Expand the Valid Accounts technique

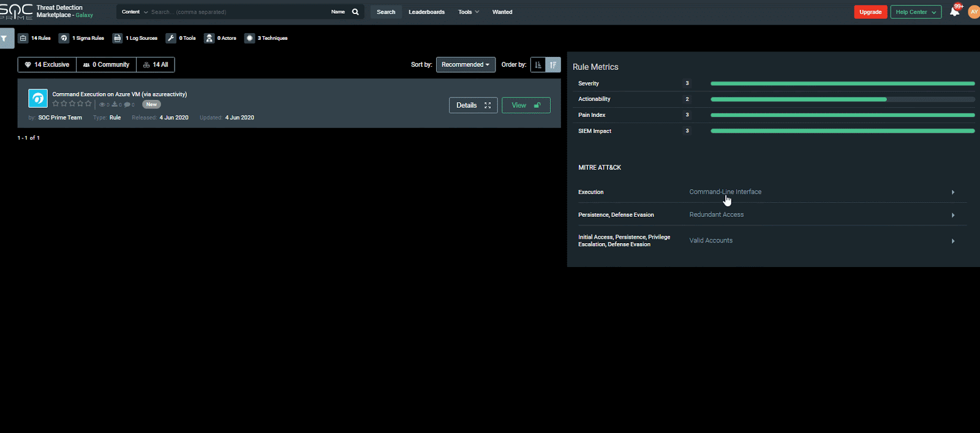[x=953, y=241]
